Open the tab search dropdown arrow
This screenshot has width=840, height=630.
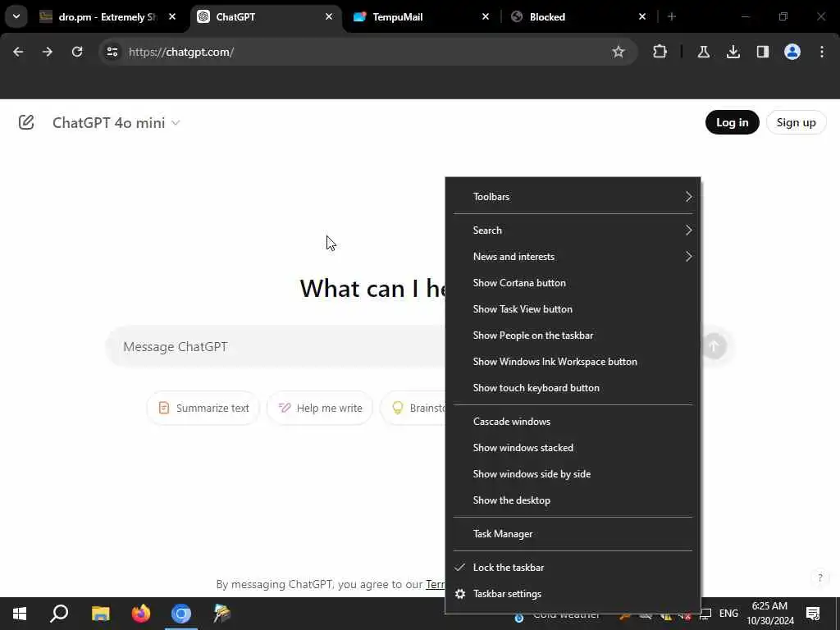[16, 16]
